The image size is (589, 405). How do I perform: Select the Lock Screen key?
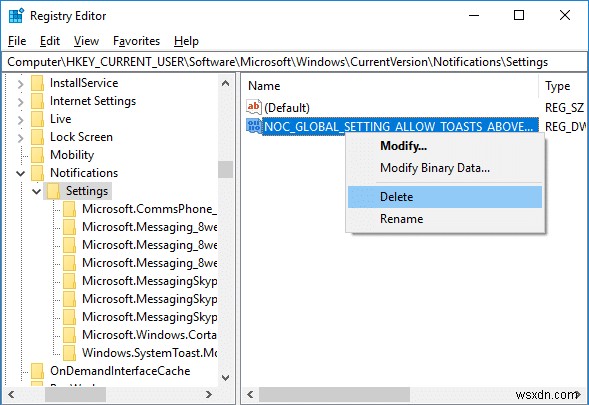(81, 137)
